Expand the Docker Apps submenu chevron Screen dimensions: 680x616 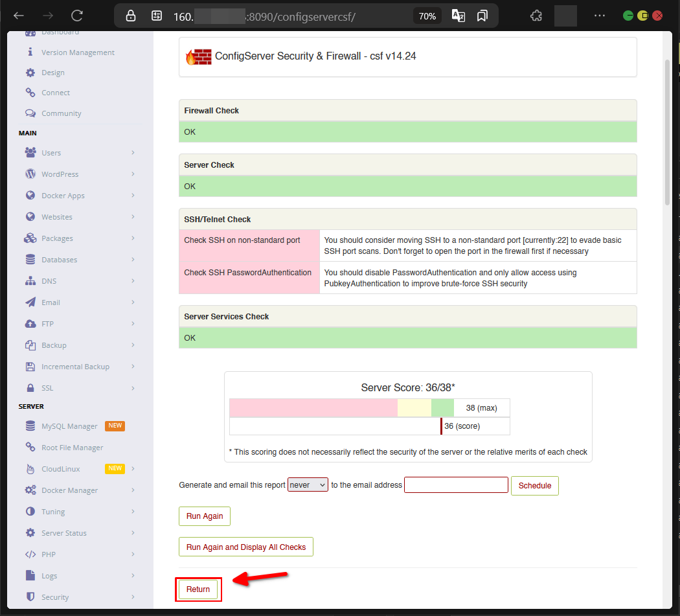[133, 195]
